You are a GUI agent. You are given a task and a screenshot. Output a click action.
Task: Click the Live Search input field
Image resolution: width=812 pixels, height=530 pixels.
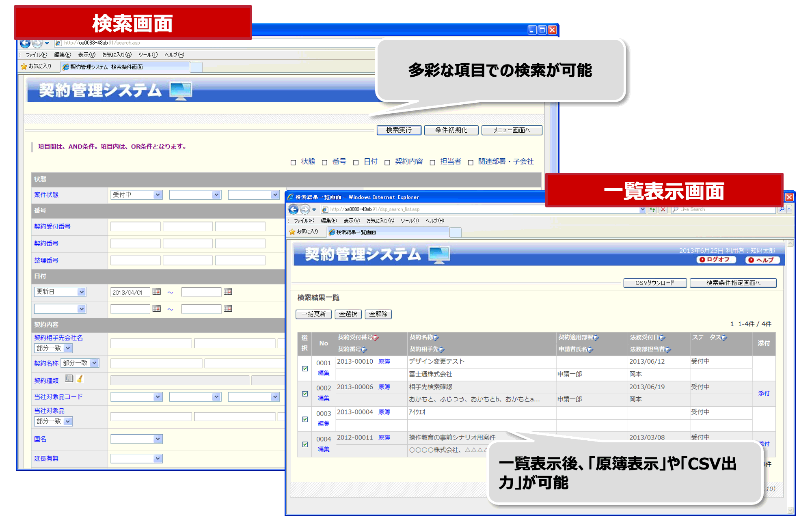tap(723, 209)
